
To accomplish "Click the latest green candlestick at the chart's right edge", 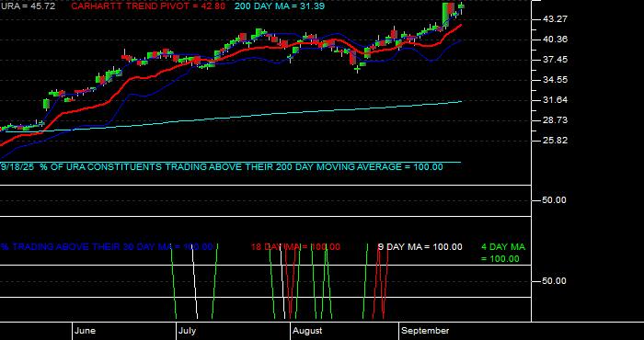I will [x=461, y=6].
